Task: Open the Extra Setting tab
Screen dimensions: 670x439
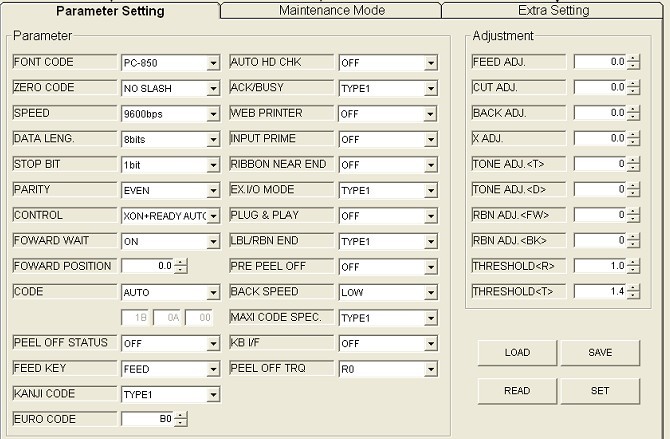Action: coord(553,11)
